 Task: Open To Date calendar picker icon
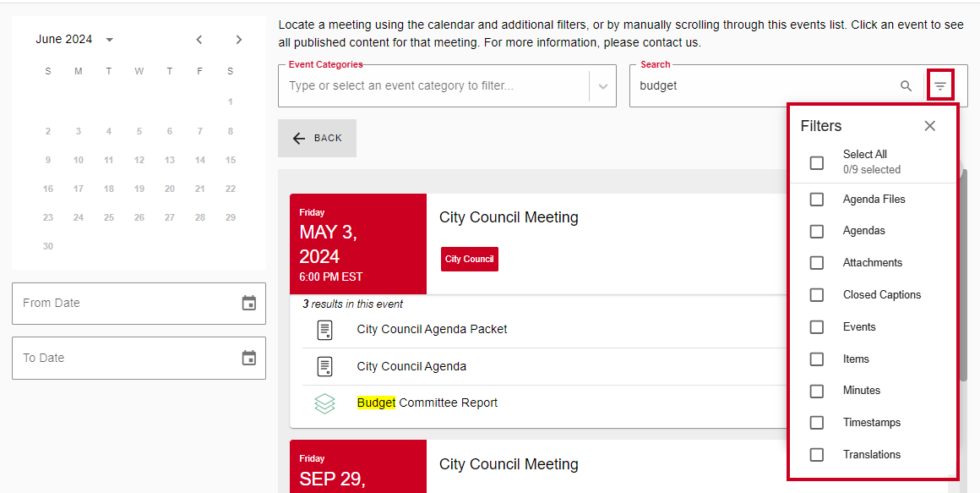point(248,358)
